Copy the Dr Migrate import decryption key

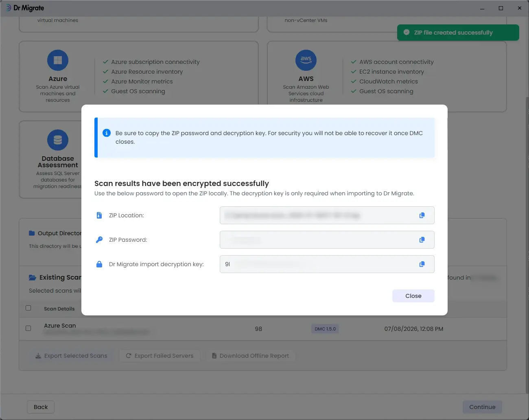(x=422, y=264)
